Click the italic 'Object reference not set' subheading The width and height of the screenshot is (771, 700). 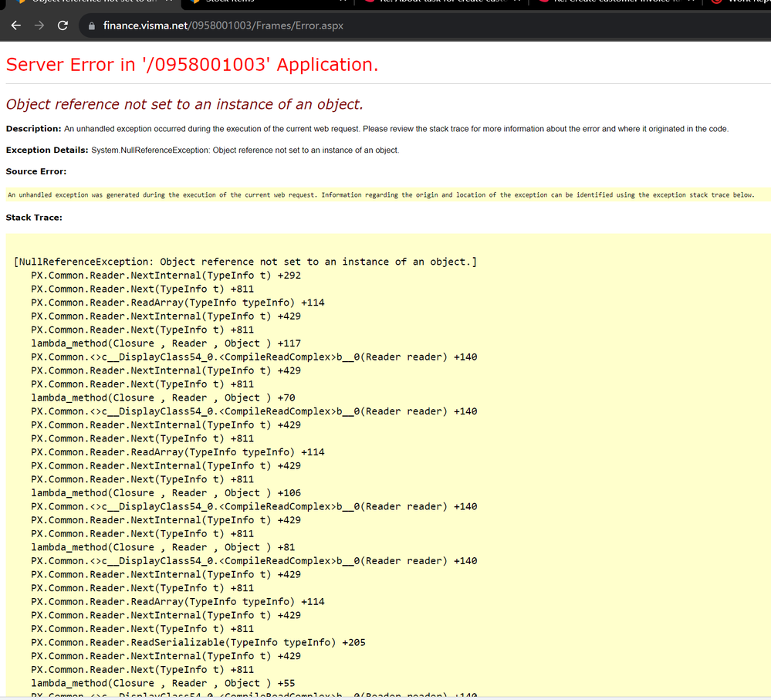tap(184, 104)
